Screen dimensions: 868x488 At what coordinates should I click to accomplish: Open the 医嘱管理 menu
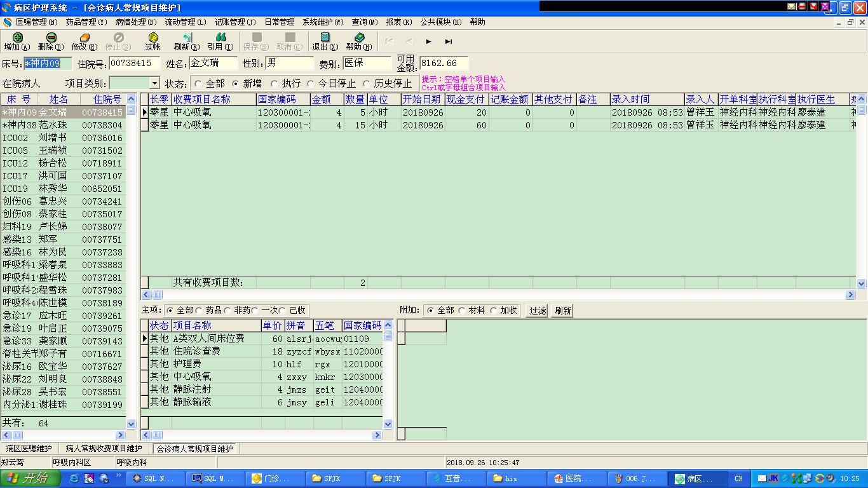pyautogui.click(x=36, y=22)
